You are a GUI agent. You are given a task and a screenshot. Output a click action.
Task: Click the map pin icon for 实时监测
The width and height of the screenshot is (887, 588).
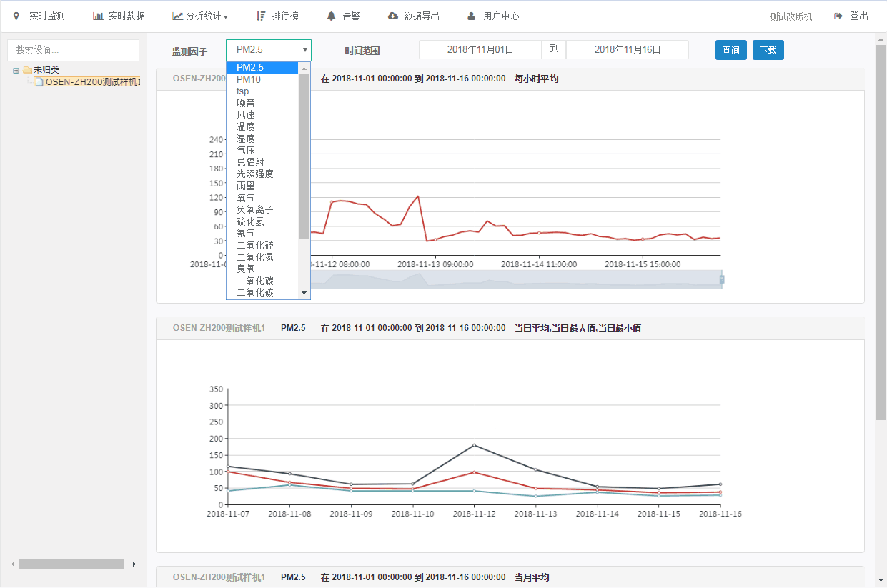coord(16,16)
